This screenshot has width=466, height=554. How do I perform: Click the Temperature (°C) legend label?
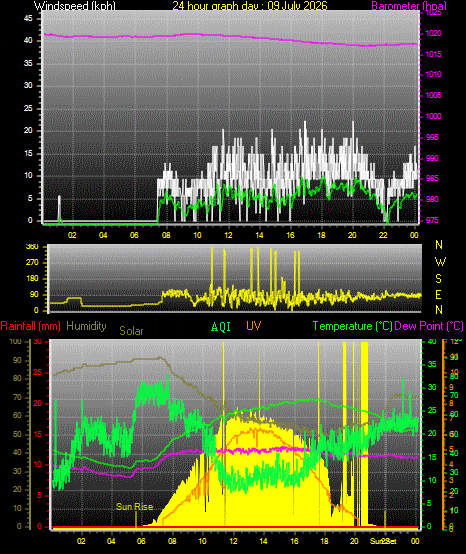pos(353,326)
